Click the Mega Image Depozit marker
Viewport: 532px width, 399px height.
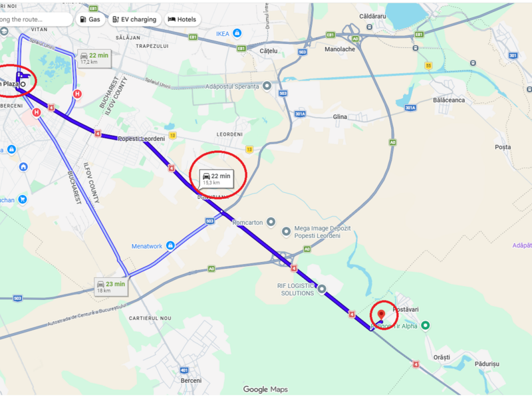pos(286,231)
